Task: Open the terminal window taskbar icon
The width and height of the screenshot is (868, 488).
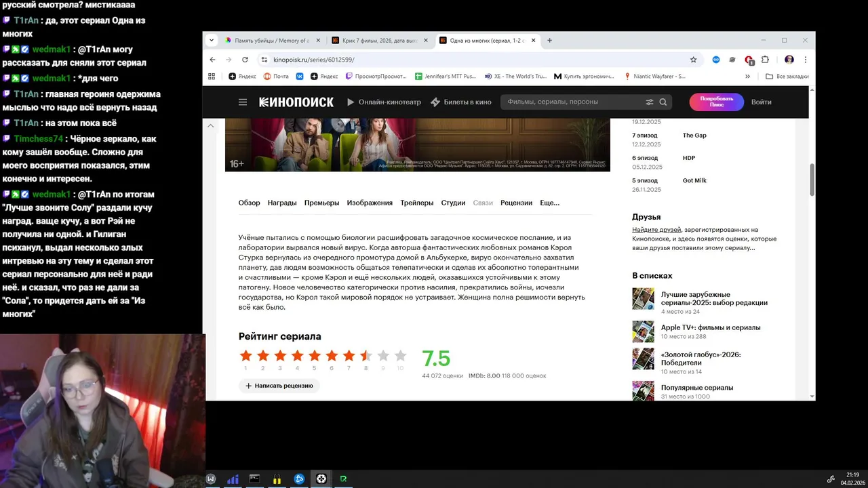Action: pos(254,479)
